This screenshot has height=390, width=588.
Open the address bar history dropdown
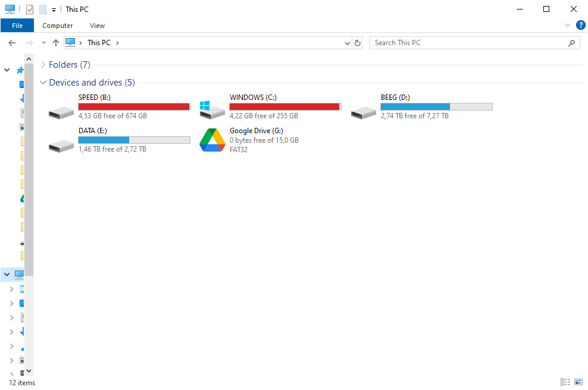[348, 43]
